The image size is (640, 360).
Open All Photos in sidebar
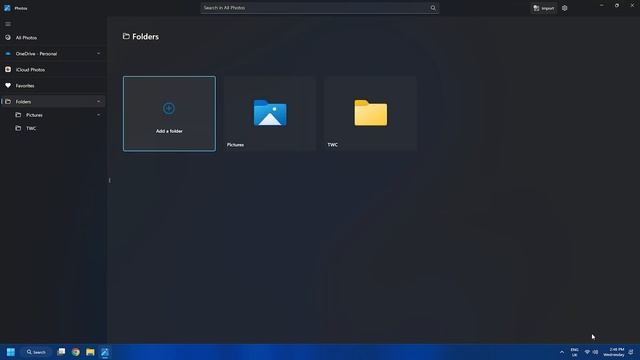[x=53, y=38]
